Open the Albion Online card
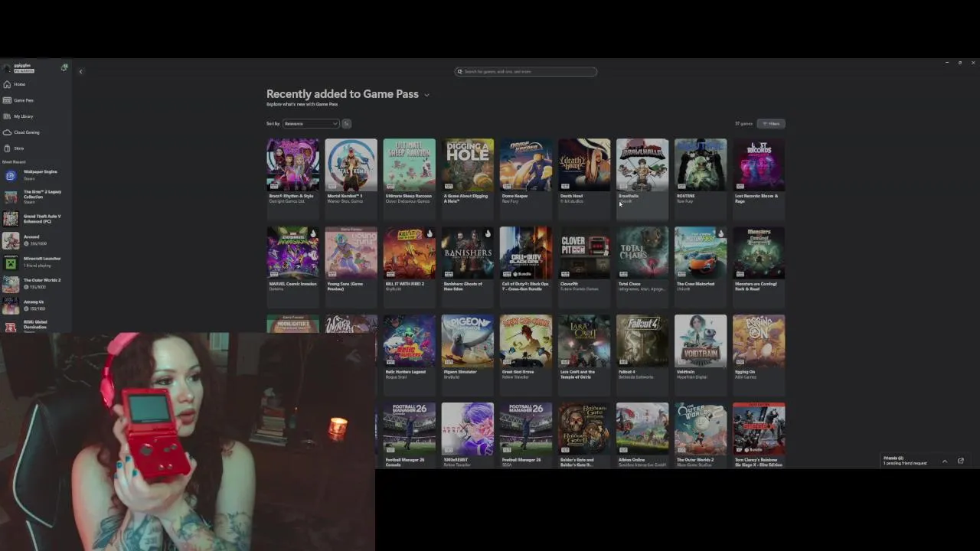This screenshot has height=551, width=980. (x=642, y=435)
